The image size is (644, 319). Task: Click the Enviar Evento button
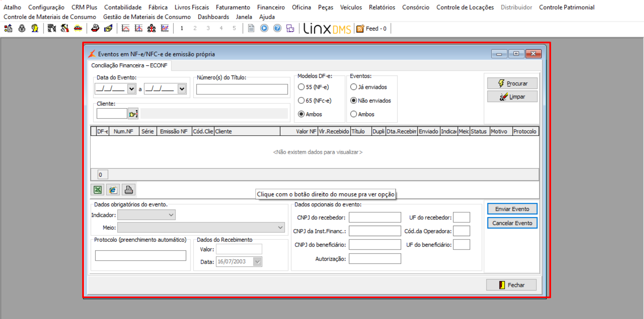(x=512, y=209)
